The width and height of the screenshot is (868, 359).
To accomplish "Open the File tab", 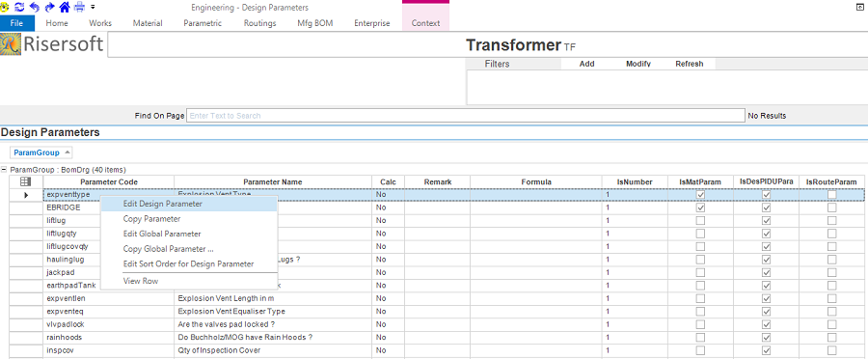I will [x=17, y=23].
